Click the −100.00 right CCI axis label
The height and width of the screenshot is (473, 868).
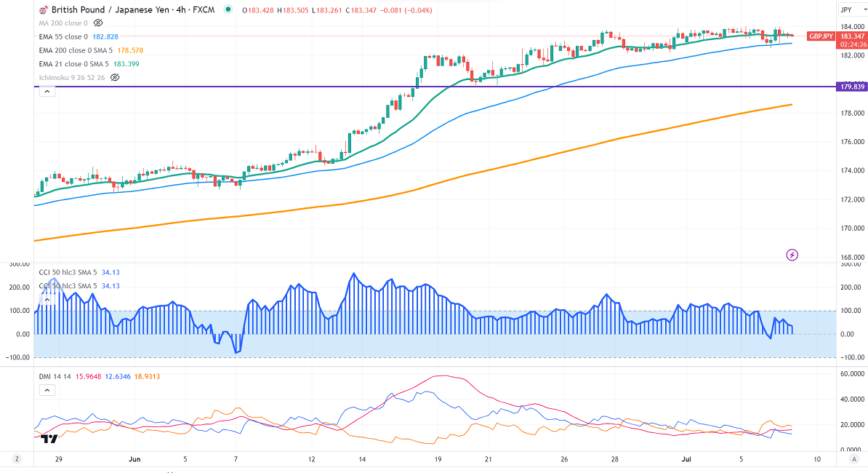tap(851, 357)
